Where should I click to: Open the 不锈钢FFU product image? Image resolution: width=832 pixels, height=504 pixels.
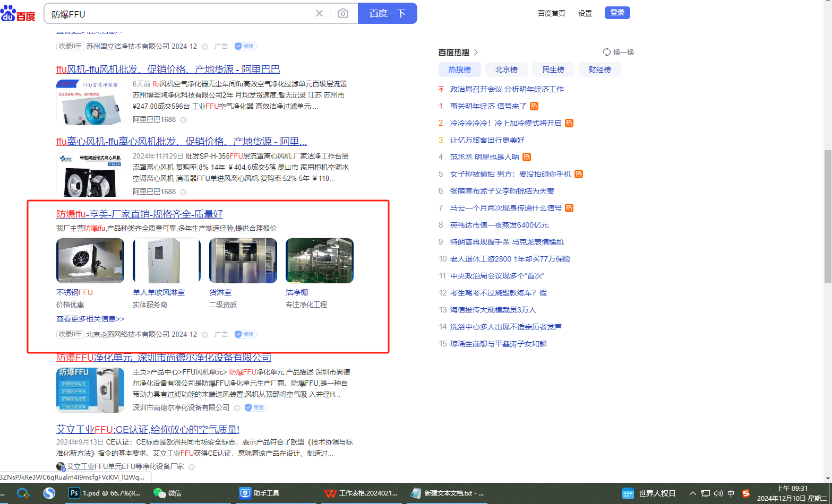click(x=90, y=260)
